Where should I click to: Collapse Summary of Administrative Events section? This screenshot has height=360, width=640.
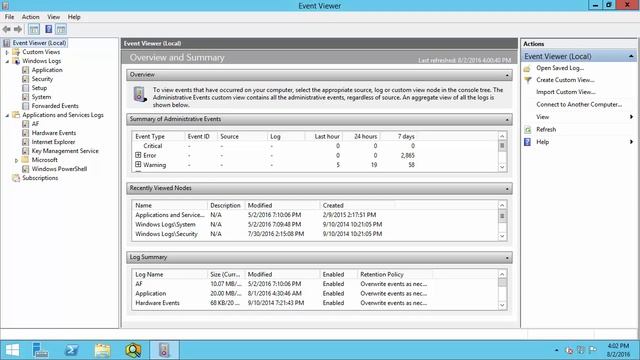pyautogui.click(x=507, y=120)
